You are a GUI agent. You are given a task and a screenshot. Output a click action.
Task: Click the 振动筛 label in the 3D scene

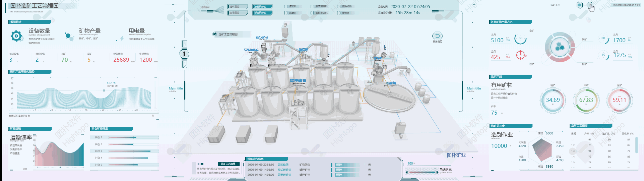click(x=304, y=49)
